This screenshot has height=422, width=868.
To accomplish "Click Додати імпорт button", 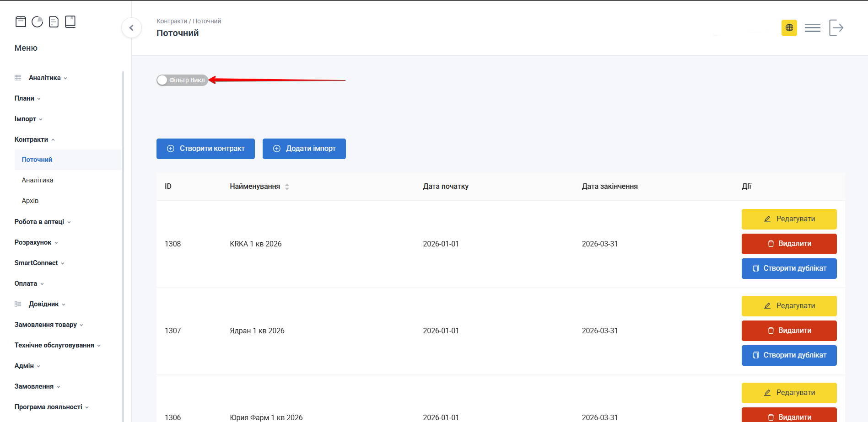I will [x=304, y=149].
